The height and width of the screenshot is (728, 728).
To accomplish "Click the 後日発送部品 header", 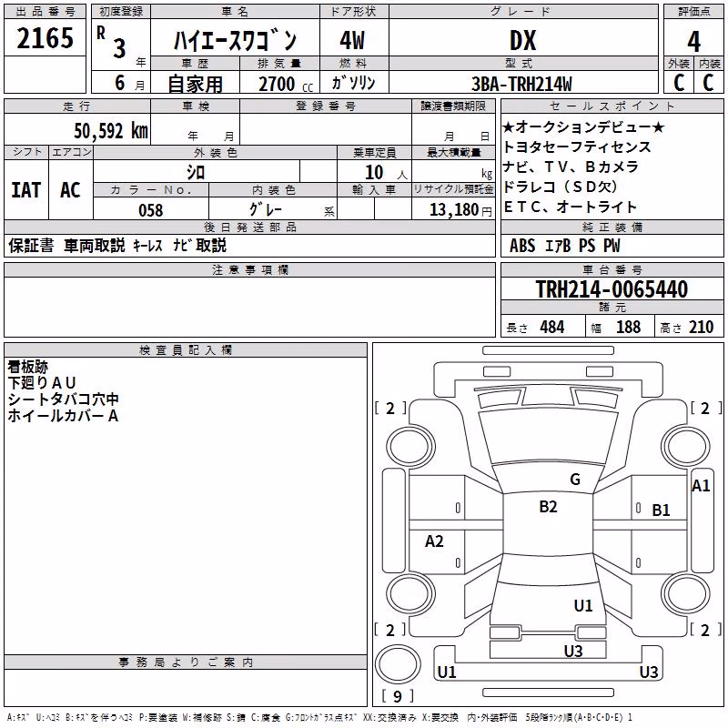I will 250,227.
